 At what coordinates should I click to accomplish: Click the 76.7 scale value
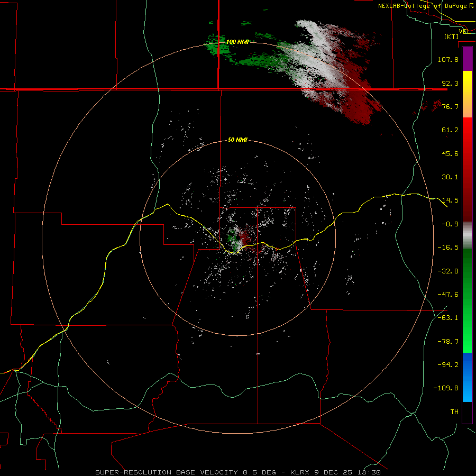pos(450,106)
